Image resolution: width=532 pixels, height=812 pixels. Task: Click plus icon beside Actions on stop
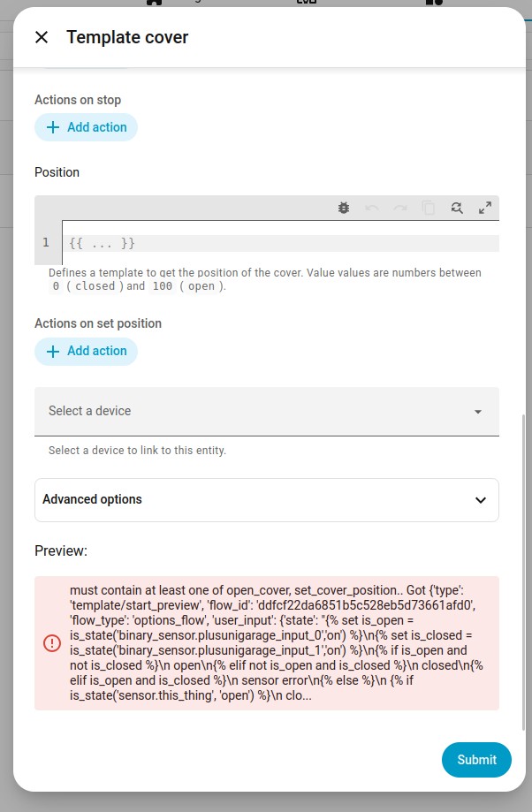(53, 127)
